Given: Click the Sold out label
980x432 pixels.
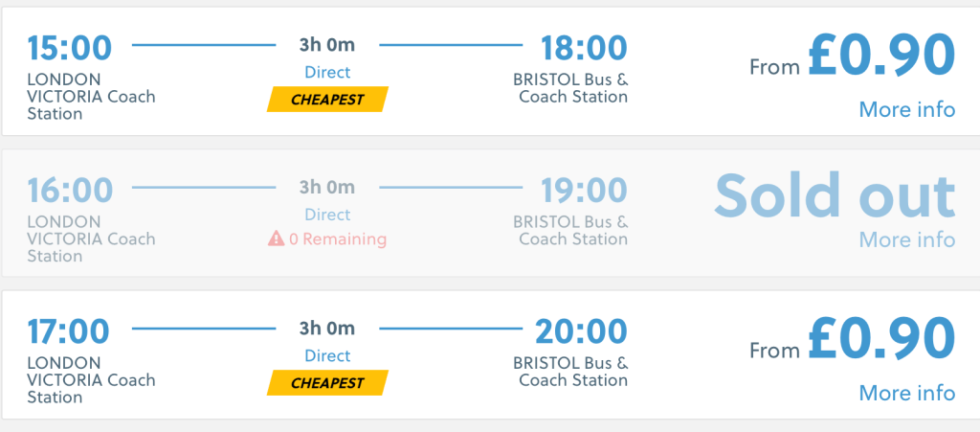Looking at the screenshot, I should (x=835, y=194).
